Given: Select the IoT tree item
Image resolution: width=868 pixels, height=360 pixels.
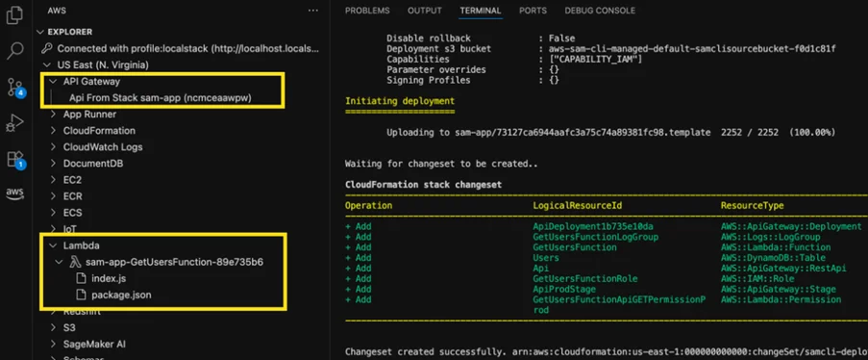Looking at the screenshot, I should tap(70, 229).
